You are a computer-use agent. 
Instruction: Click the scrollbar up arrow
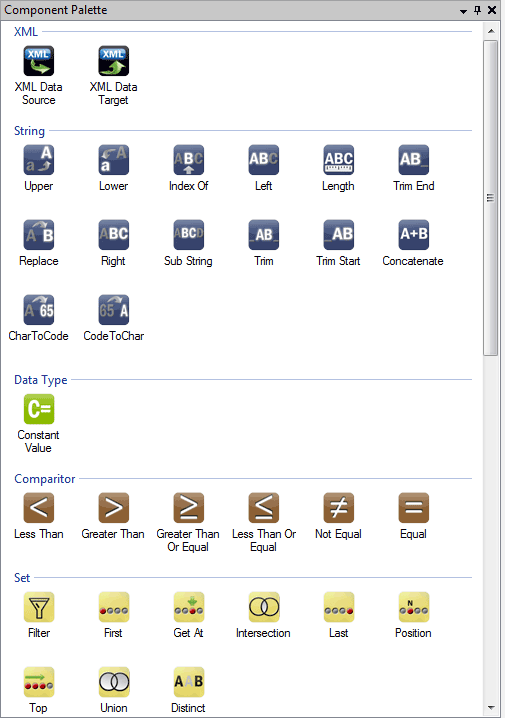tap(491, 31)
